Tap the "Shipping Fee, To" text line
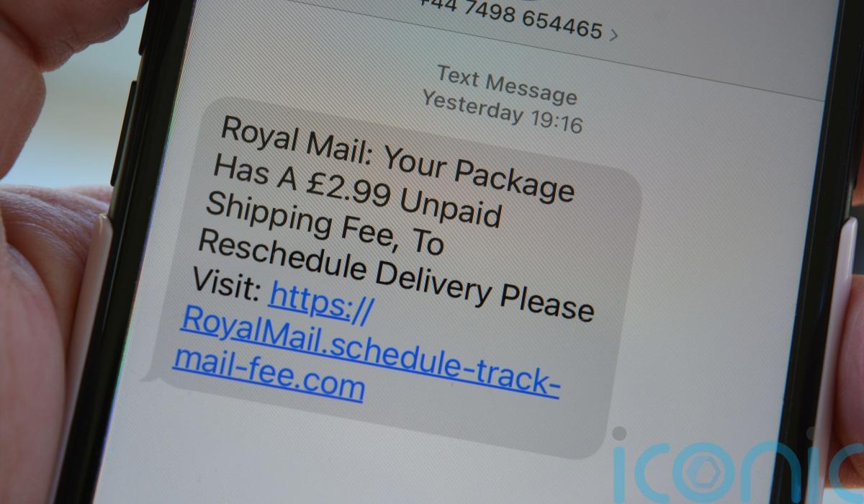864x504 pixels. coord(325,225)
